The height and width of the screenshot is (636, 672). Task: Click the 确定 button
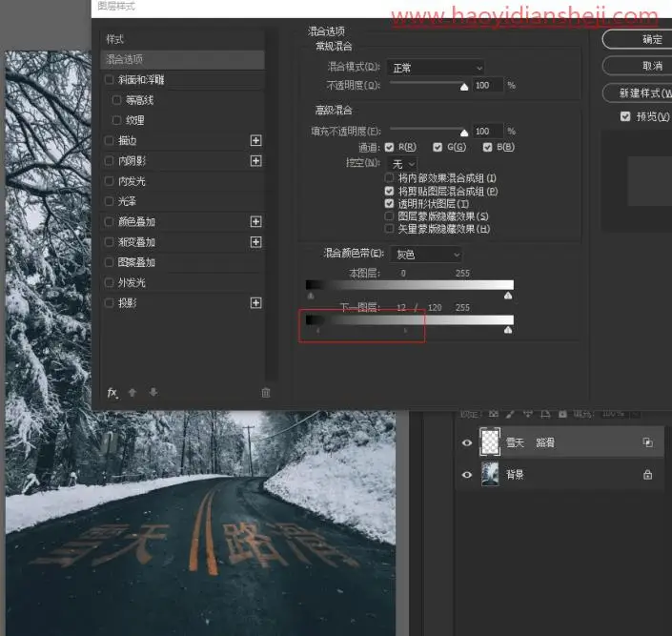638,39
